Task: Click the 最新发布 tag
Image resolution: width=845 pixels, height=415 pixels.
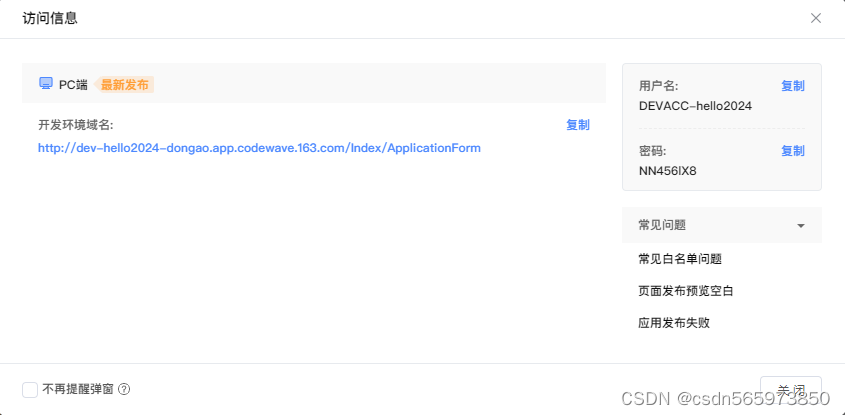Action: 124,85
